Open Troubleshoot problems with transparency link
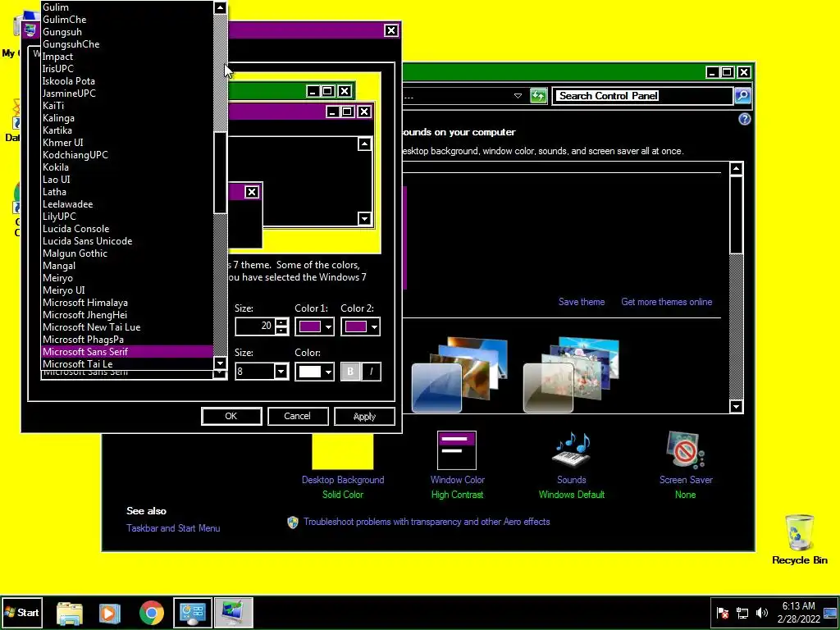 point(427,522)
